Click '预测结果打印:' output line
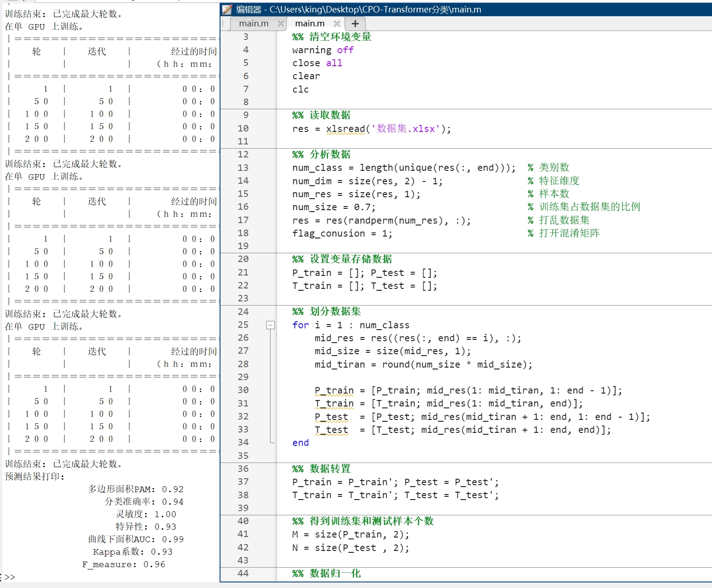Viewport: 712px width, 588px height. [35, 476]
